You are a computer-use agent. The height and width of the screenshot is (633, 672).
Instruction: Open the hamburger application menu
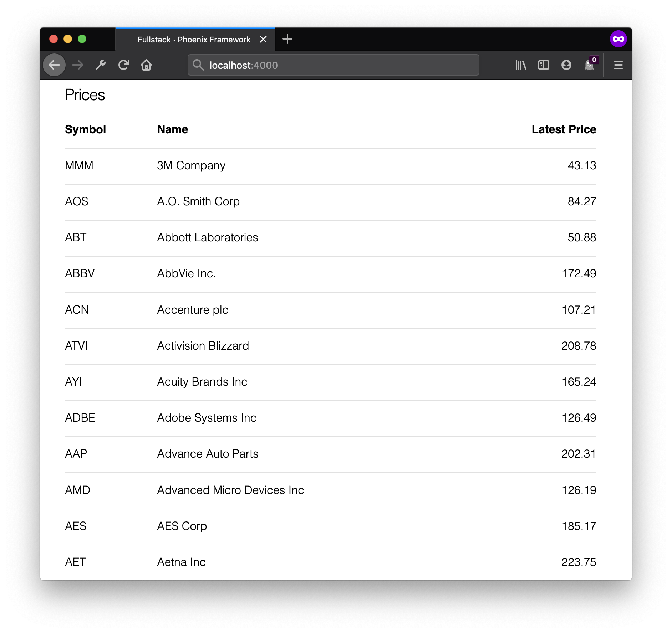click(x=618, y=65)
